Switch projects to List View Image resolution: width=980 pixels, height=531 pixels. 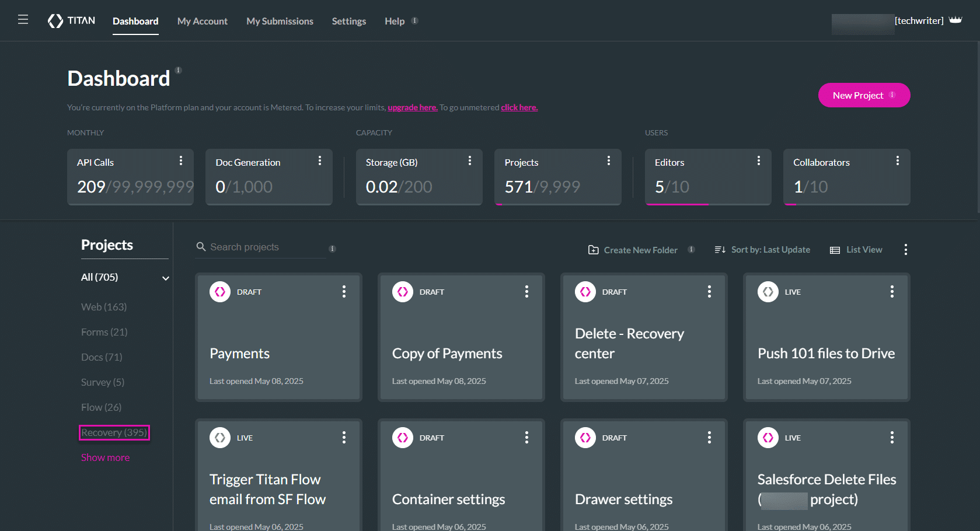point(856,250)
